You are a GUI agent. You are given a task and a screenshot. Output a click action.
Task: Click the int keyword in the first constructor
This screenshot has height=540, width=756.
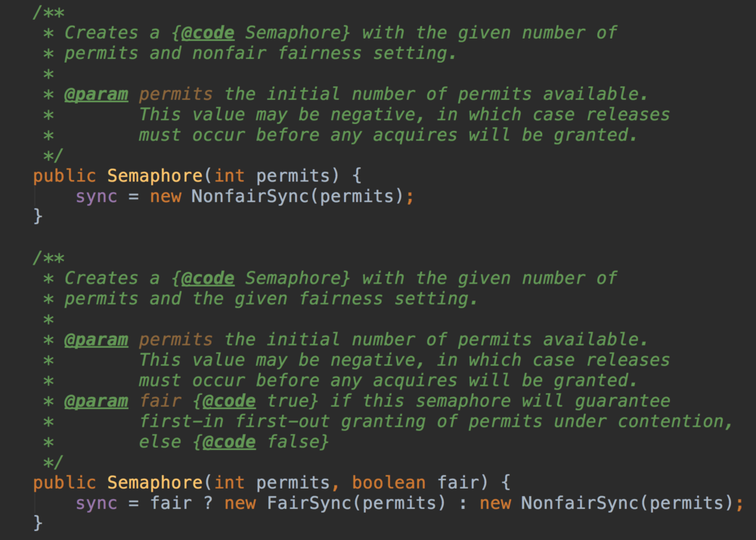coord(230,176)
